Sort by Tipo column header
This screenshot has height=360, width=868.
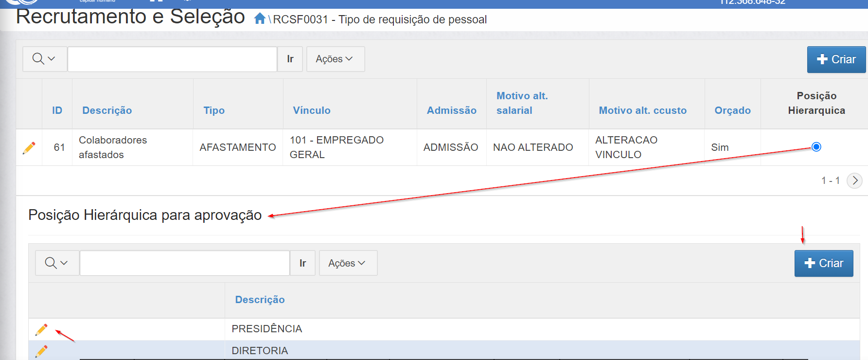click(x=214, y=110)
